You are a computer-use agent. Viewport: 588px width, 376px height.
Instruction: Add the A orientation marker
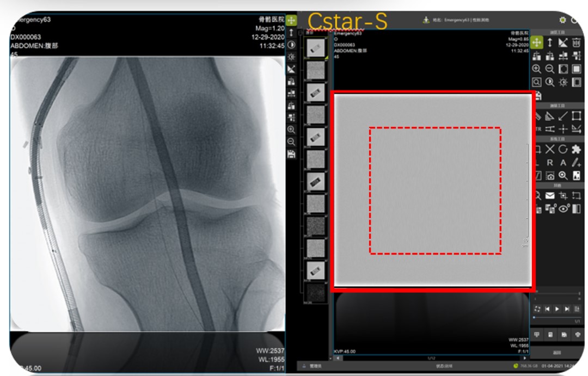(x=563, y=163)
